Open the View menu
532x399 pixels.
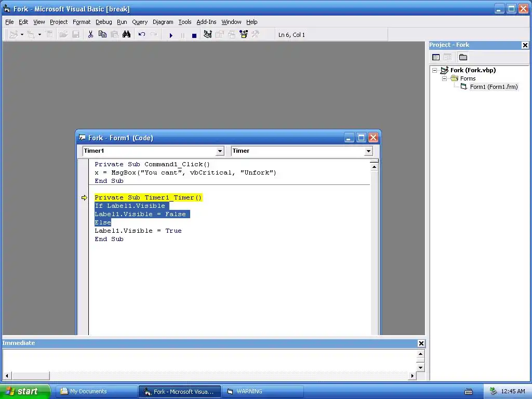click(39, 22)
